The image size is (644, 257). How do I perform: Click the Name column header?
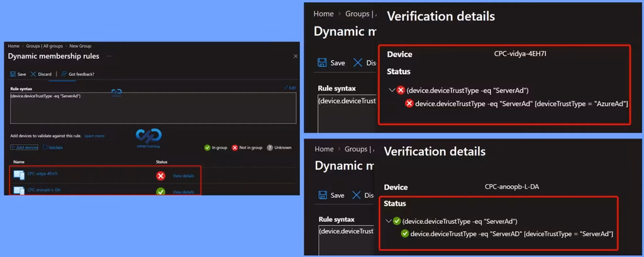click(18, 162)
